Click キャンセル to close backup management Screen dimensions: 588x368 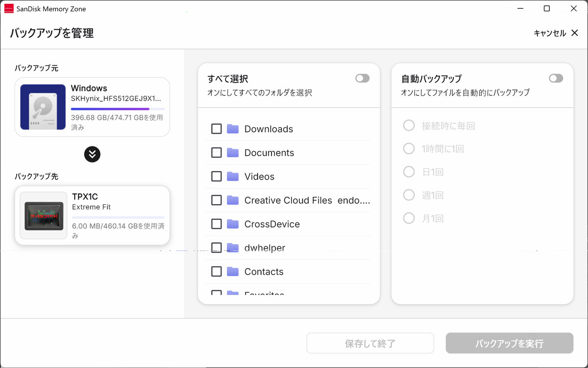coord(556,33)
